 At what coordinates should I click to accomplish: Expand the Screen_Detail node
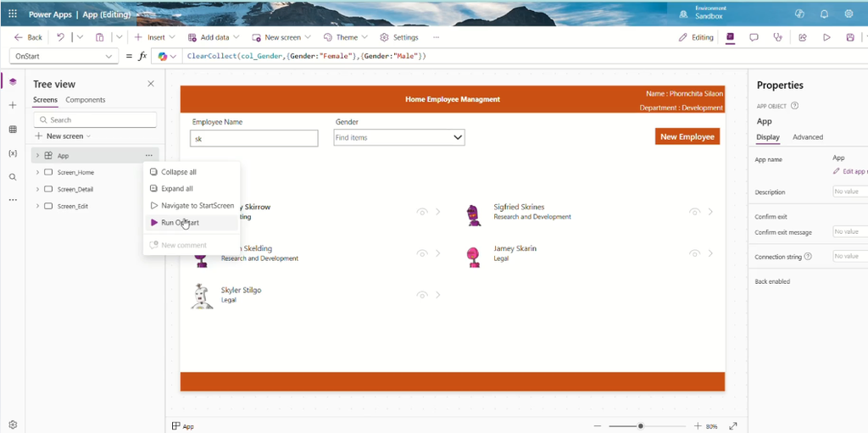click(x=37, y=189)
